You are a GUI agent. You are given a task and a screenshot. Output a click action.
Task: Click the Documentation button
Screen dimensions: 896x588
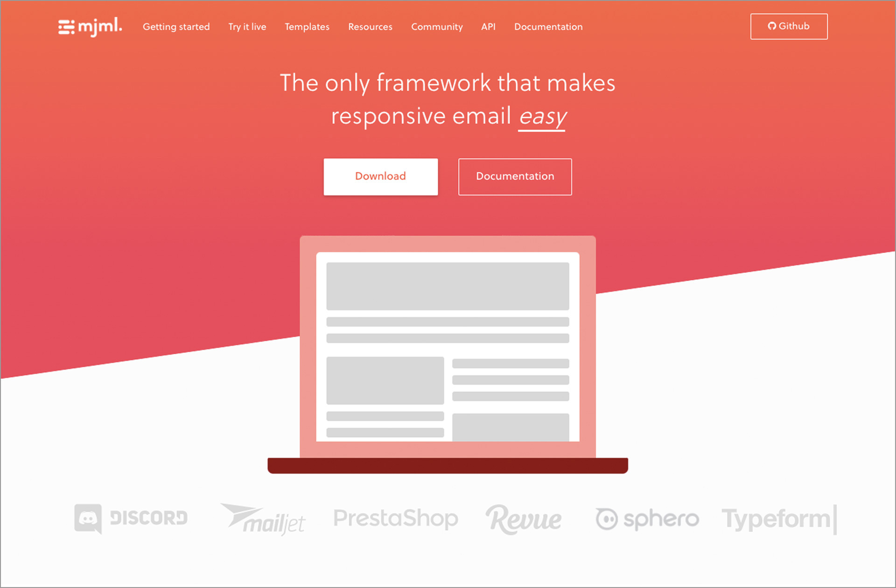coord(514,176)
